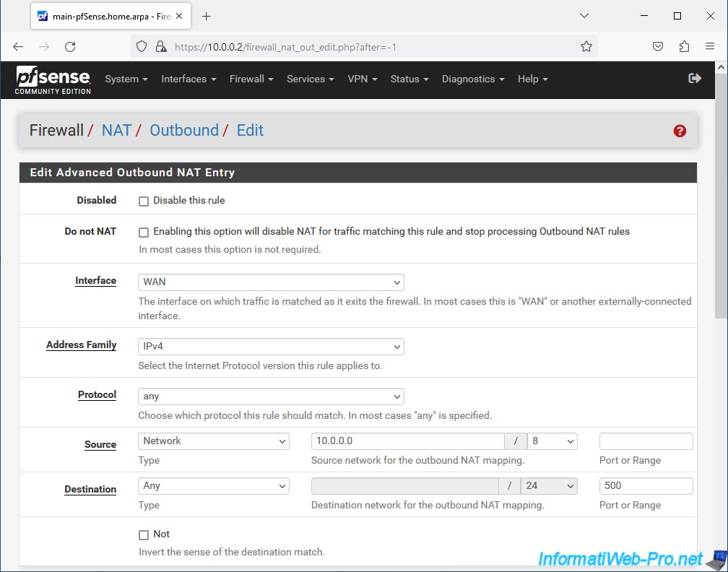Viewport: 728px width, 572px height.
Task: Open the Firefox hamburger menu
Action: tap(710, 46)
